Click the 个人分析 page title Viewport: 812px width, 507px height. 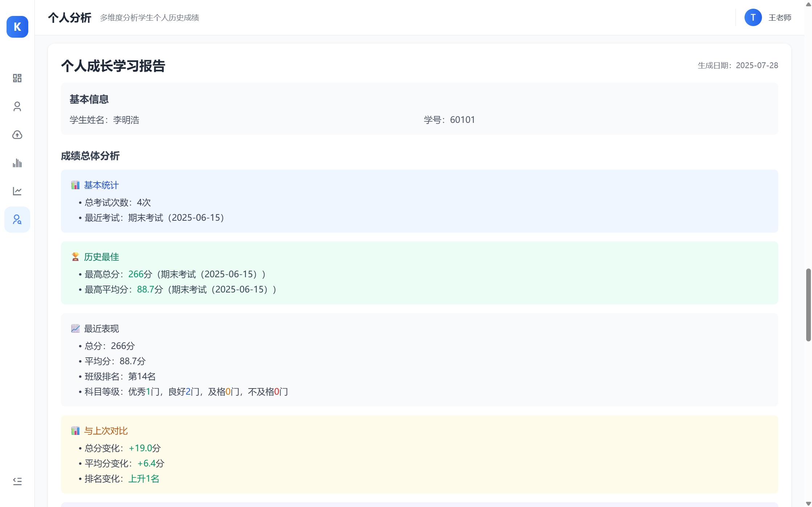point(70,17)
